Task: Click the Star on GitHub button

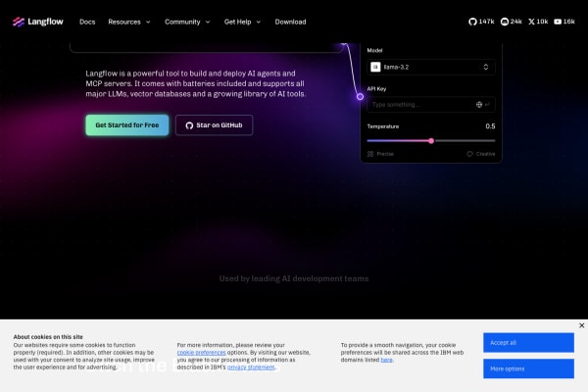Action: [x=214, y=124]
